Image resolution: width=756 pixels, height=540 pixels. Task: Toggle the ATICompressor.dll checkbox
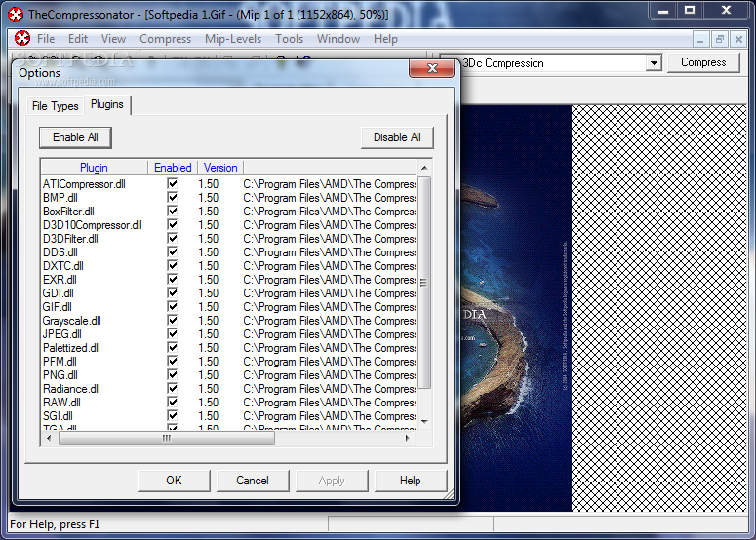pos(172,183)
